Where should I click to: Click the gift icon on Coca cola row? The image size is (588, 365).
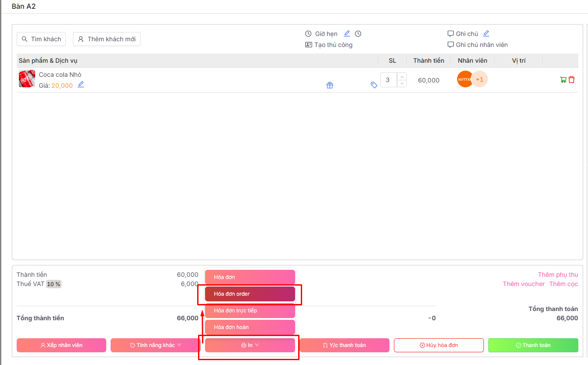pos(330,85)
